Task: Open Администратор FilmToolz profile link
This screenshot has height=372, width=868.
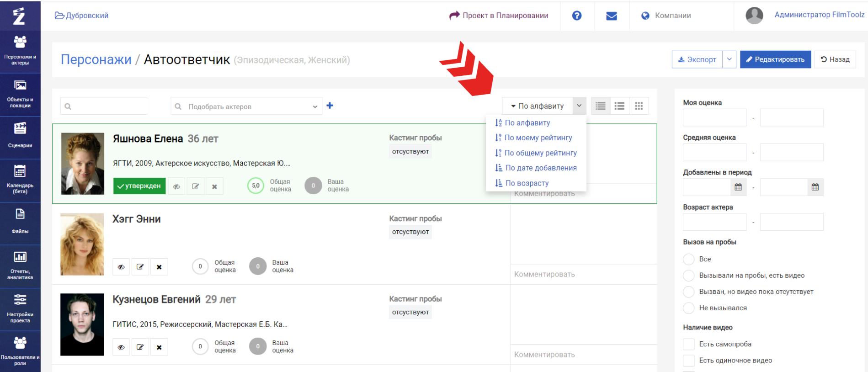Action: click(x=820, y=15)
